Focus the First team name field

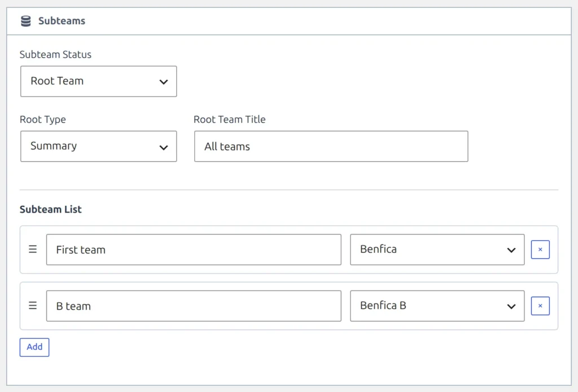tap(194, 249)
